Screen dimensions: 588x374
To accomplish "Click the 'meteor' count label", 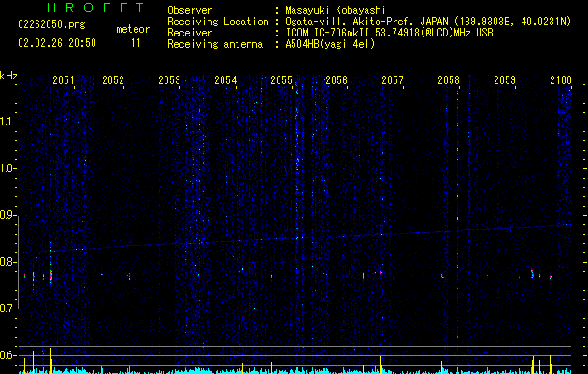I will (133, 29).
